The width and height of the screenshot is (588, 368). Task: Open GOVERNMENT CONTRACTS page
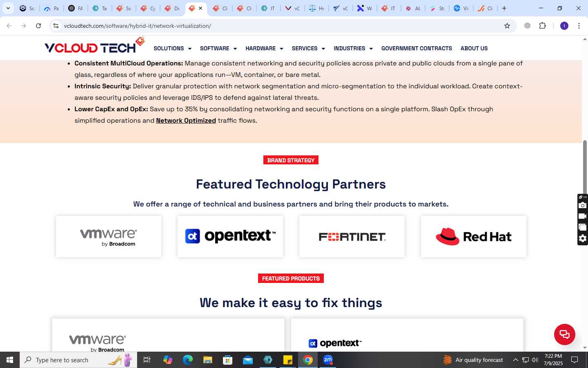click(416, 48)
